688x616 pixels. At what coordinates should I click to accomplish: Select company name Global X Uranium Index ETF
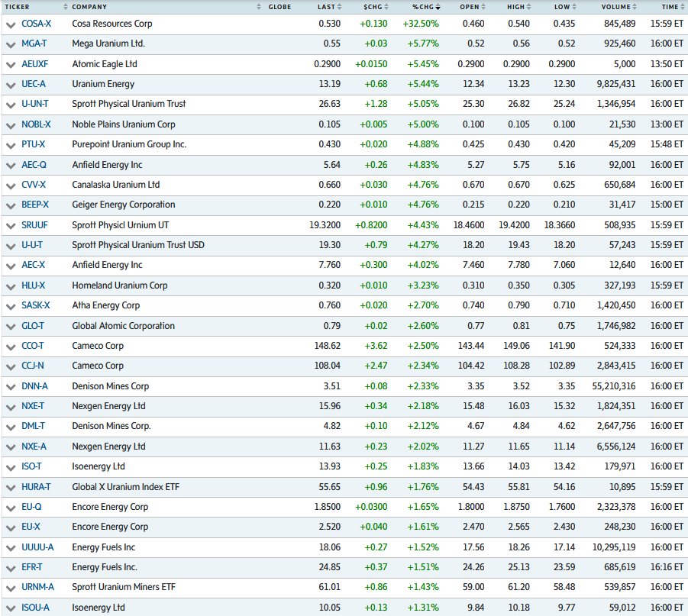tap(125, 487)
